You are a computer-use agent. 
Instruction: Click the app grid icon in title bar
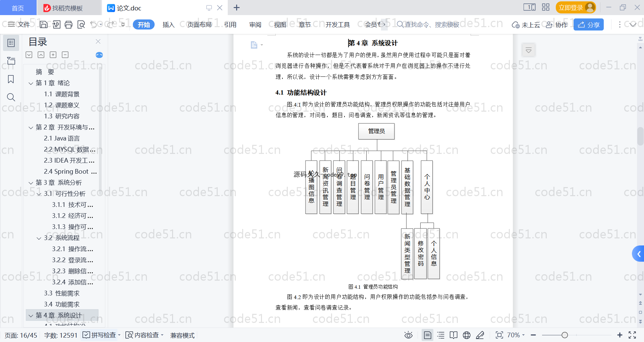[x=546, y=7]
